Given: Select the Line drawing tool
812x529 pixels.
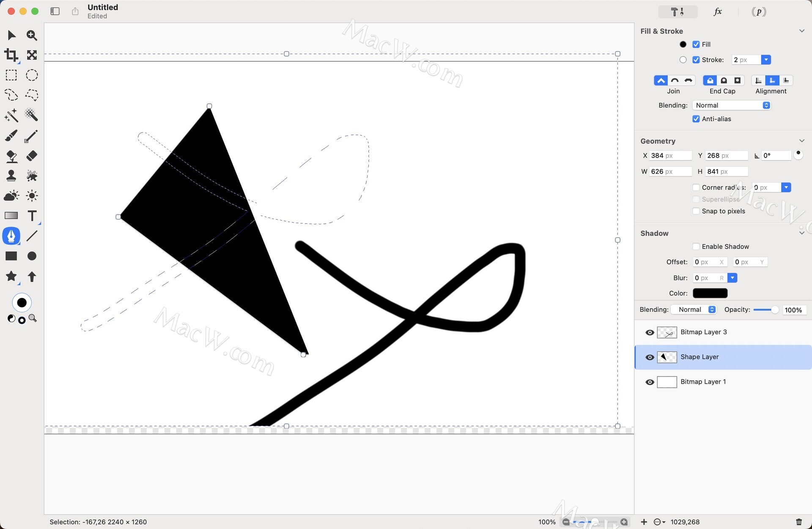Looking at the screenshot, I should (32, 236).
